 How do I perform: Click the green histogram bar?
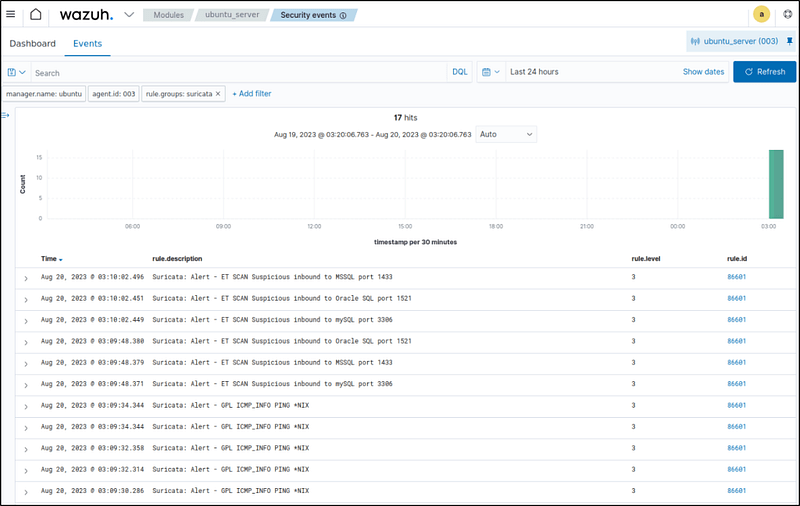(x=775, y=184)
